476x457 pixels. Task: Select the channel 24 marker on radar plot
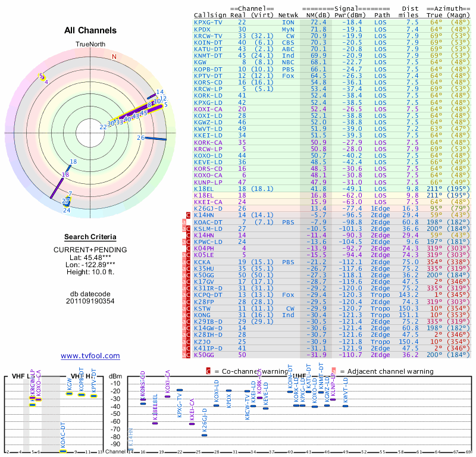tap(67, 209)
